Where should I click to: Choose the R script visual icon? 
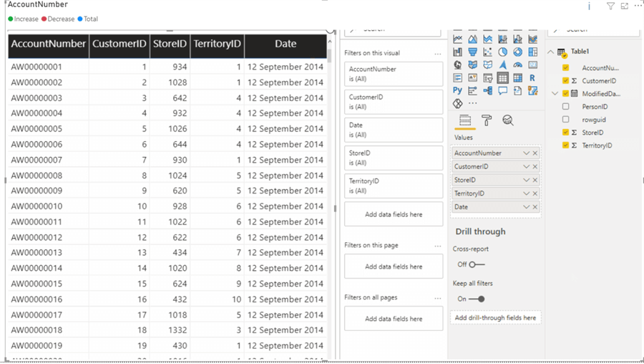point(532,77)
